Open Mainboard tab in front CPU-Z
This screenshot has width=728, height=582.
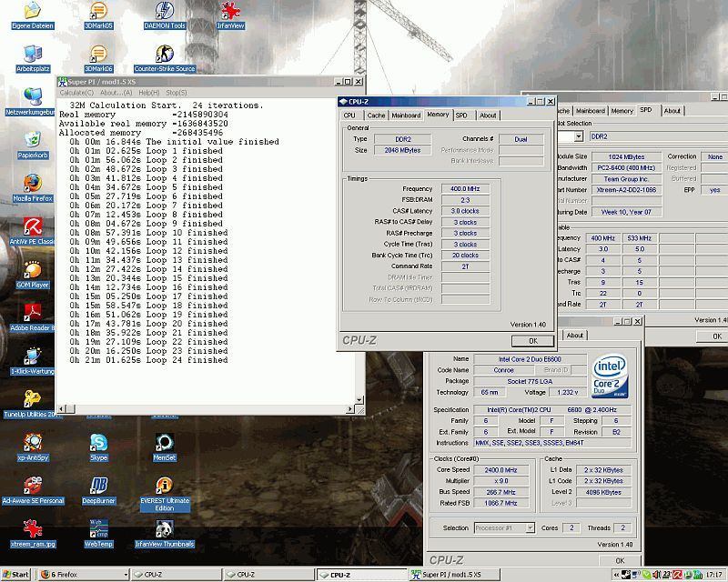[x=406, y=115]
